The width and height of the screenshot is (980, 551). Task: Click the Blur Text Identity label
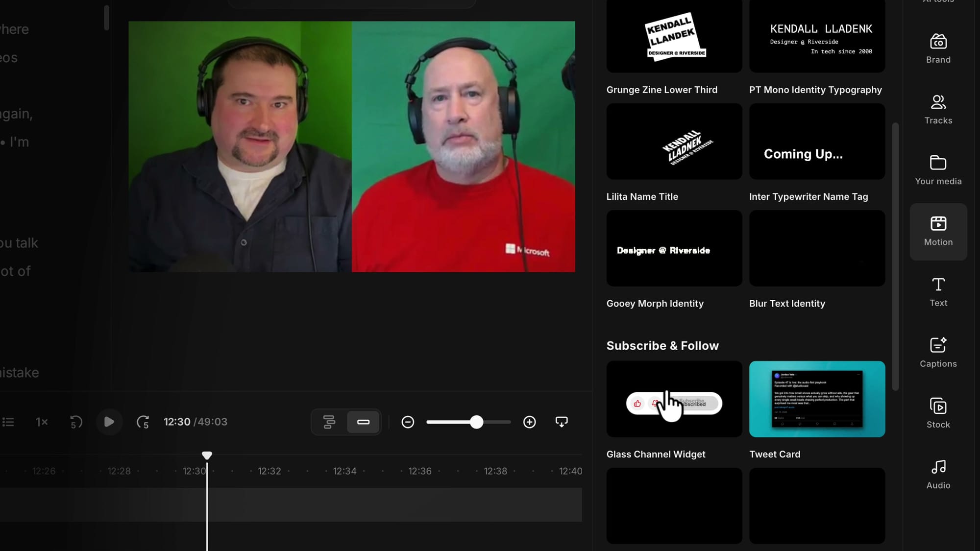click(787, 303)
